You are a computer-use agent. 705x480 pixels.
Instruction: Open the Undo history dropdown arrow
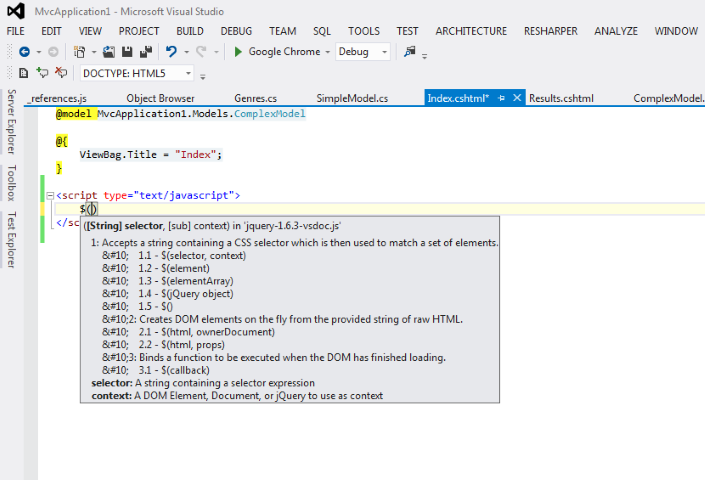click(186, 53)
